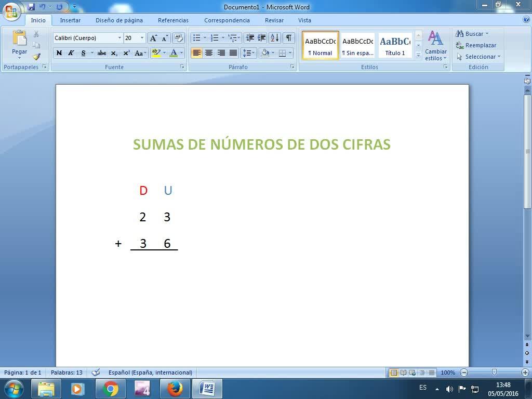Apply the Título 1 style
Viewport: 532px width, 399px height.
(395, 46)
